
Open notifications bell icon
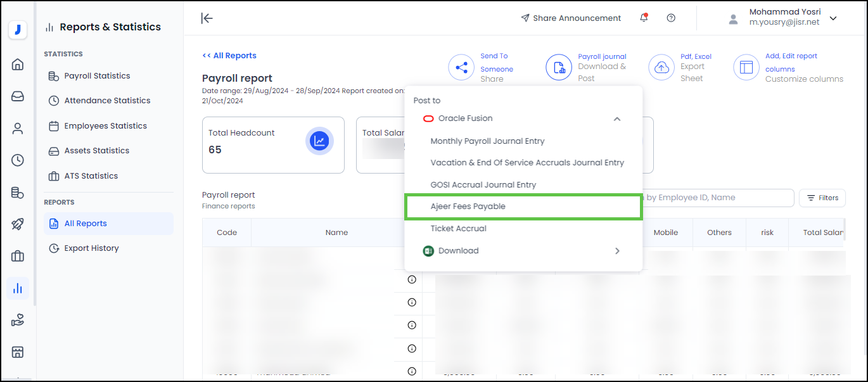click(644, 18)
